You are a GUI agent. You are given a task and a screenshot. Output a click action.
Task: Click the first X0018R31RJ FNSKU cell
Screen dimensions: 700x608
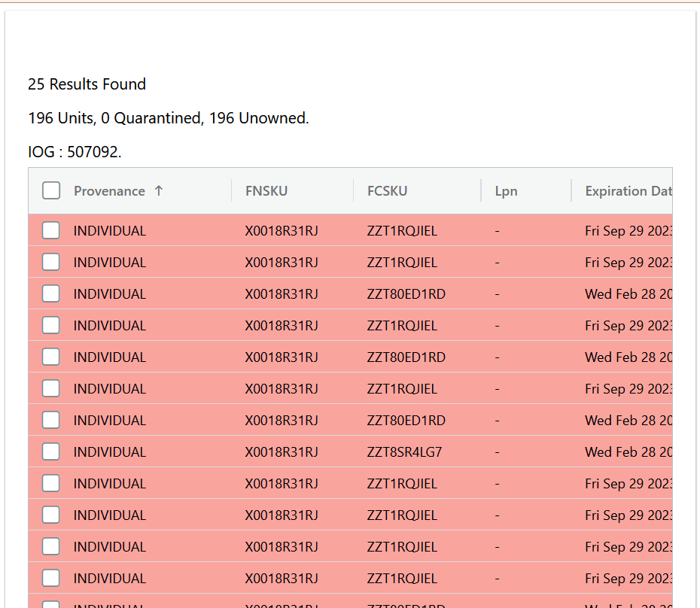pos(282,231)
